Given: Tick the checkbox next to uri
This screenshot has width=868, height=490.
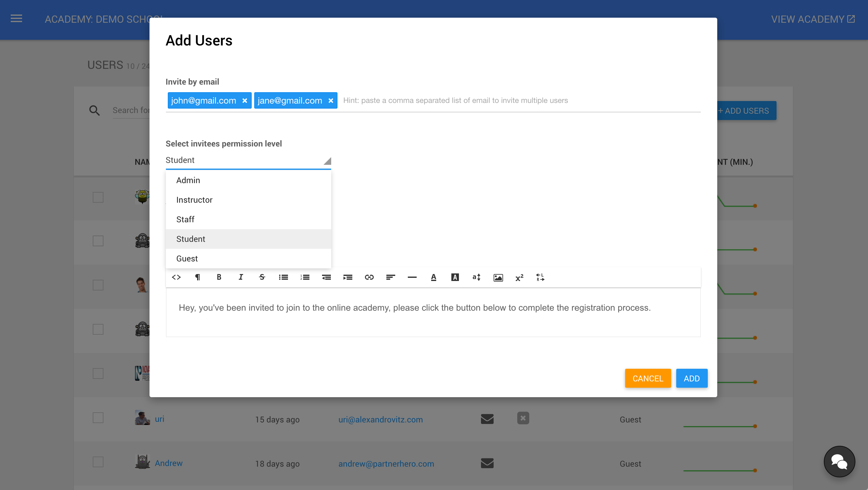Looking at the screenshot, I should coord(98,418).
